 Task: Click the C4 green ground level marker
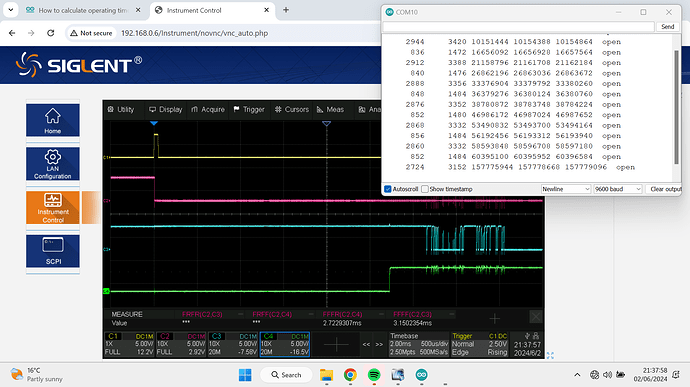pos(106,291)
